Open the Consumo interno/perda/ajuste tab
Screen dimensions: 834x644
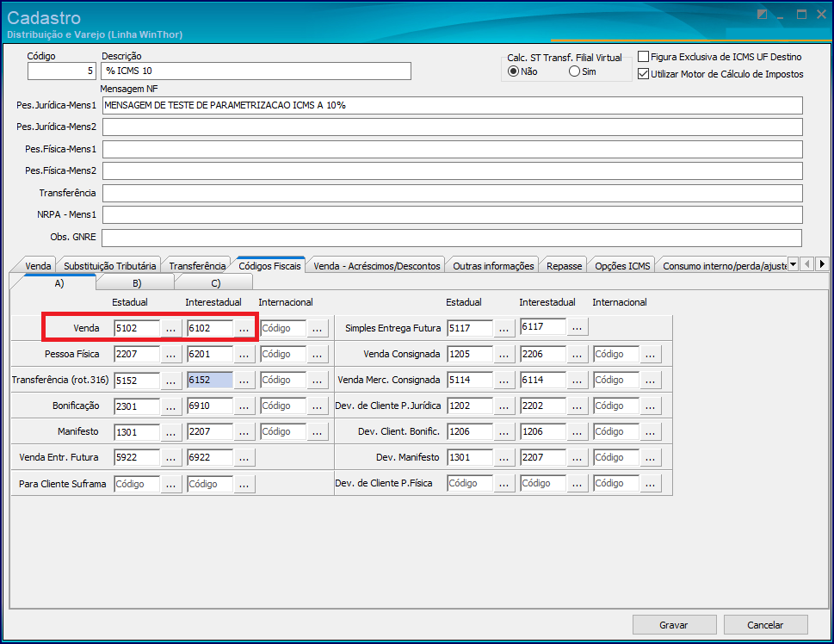725,265
